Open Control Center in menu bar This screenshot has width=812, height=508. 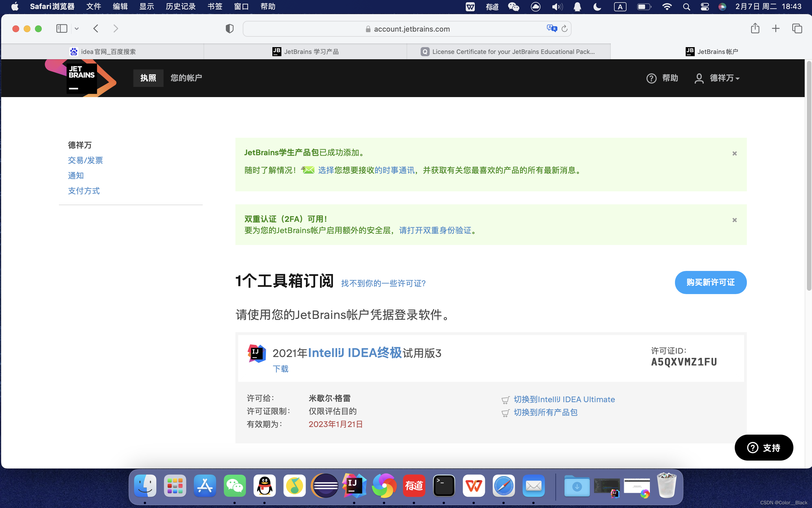705,6
